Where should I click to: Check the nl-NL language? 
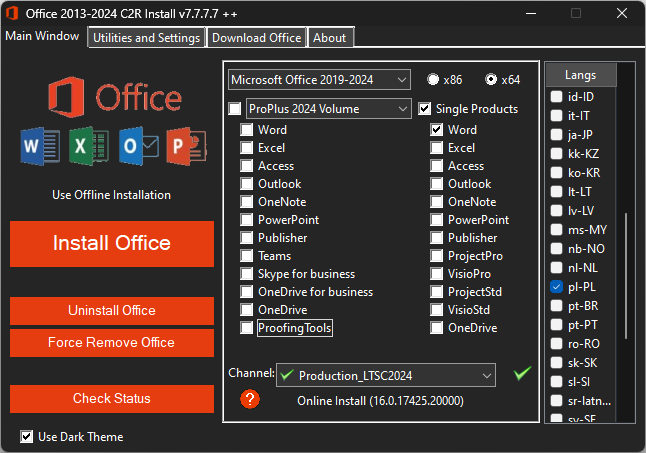(556, 268)
